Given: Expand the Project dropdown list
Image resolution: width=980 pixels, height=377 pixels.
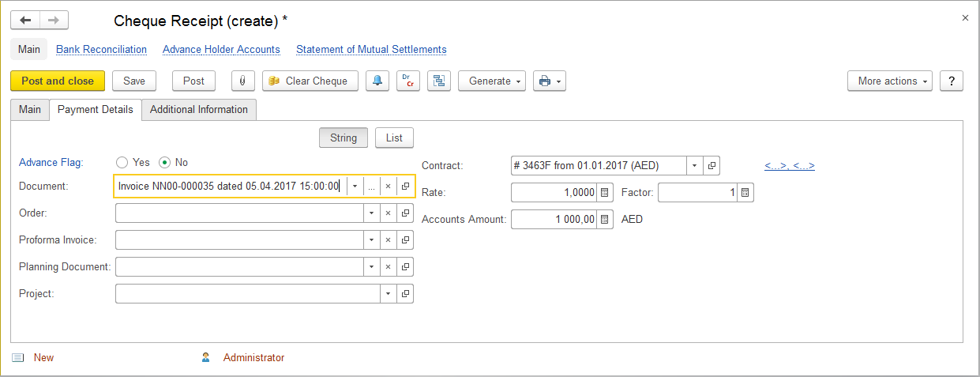Looking at the screenshot, I should click(388, 294).
